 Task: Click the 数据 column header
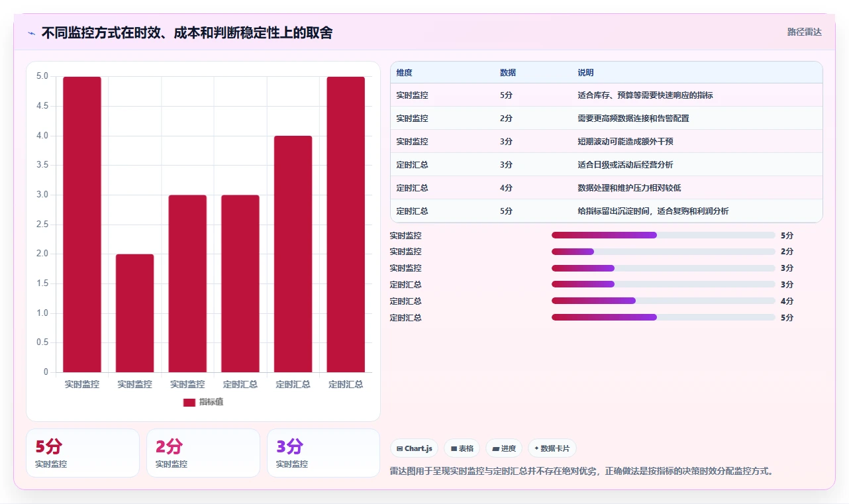[x=508, y=73]
